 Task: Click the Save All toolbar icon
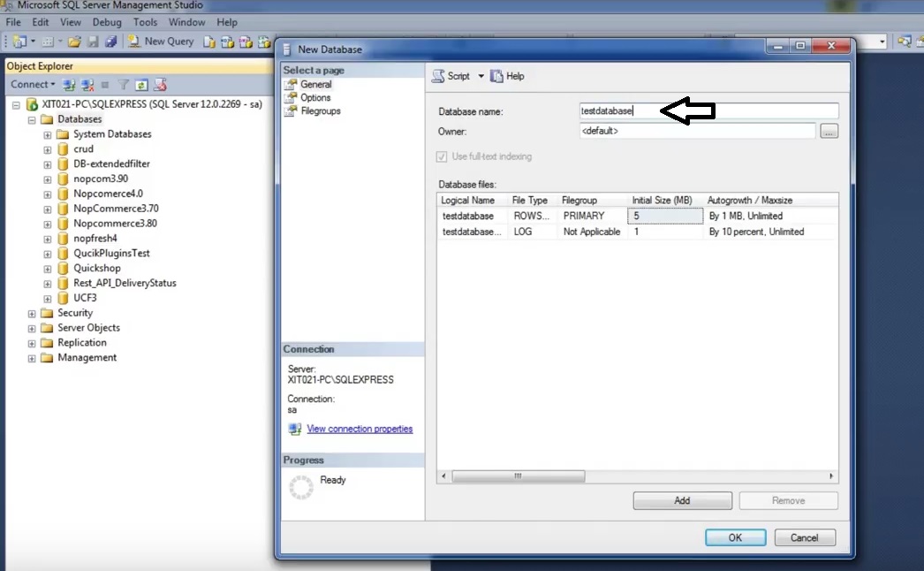click(x=110, y=42)
